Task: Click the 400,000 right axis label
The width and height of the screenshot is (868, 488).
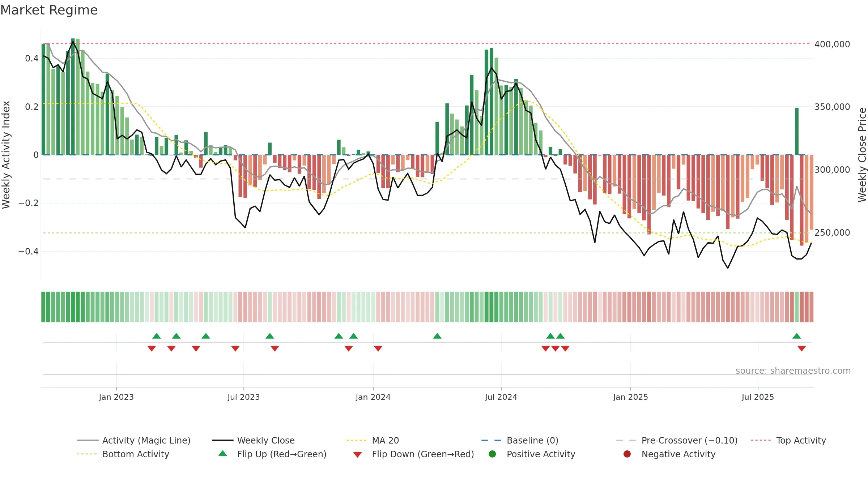Action: tap(832, 44)
